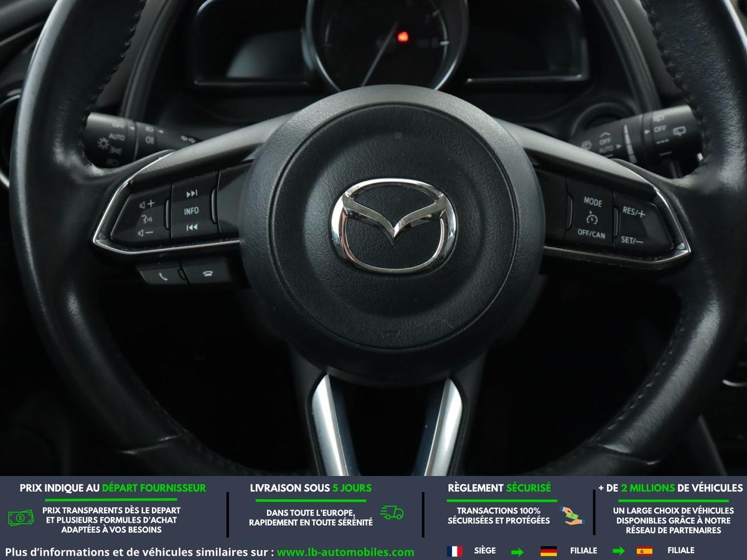Click the volume up steering wheel button
747x560 pixels.
click(147, 203)
